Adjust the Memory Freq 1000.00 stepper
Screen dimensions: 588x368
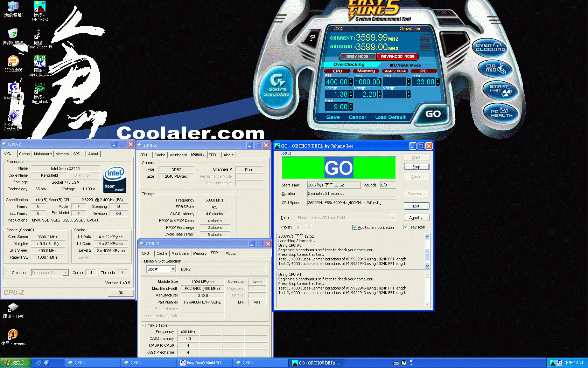point(381,82)
